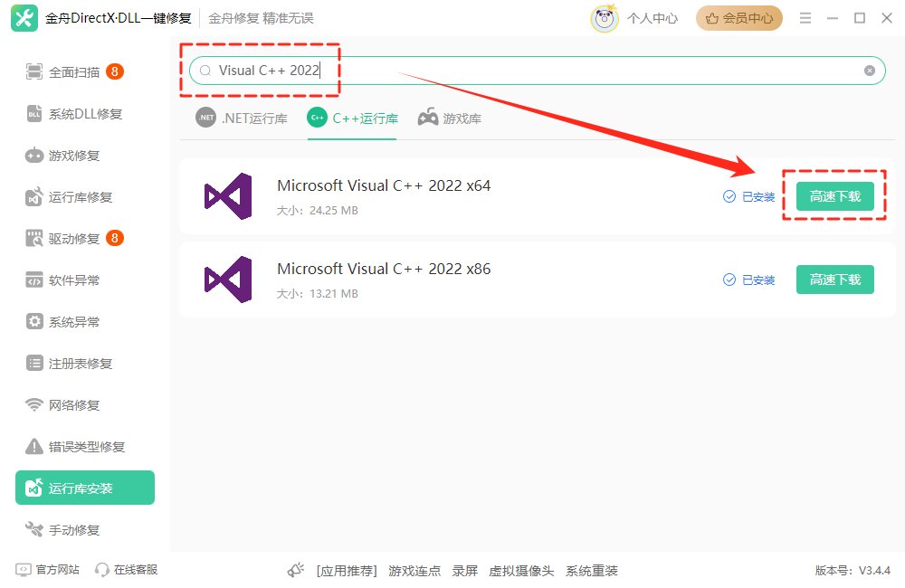Open the 录屏 screen recorder link

tap(464, 571)
